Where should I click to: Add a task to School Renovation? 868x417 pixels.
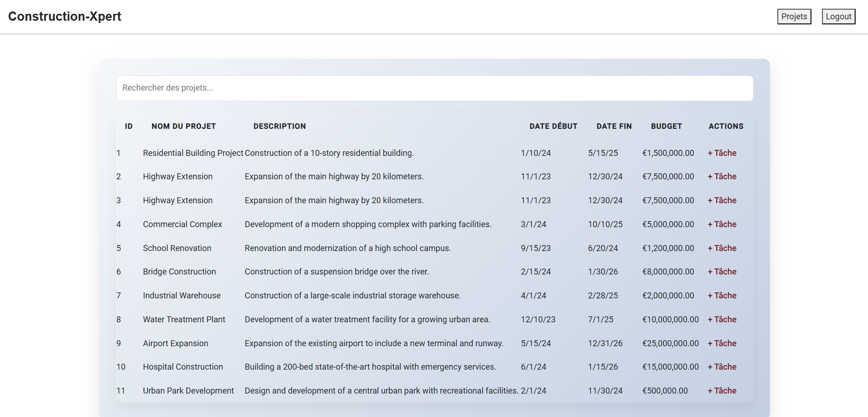click(722, 248)
